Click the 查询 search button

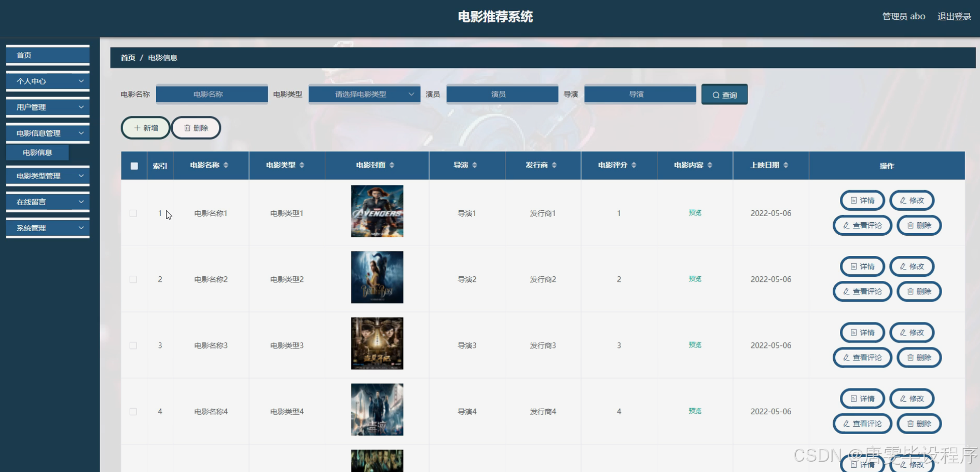click(x=724, y=95)
